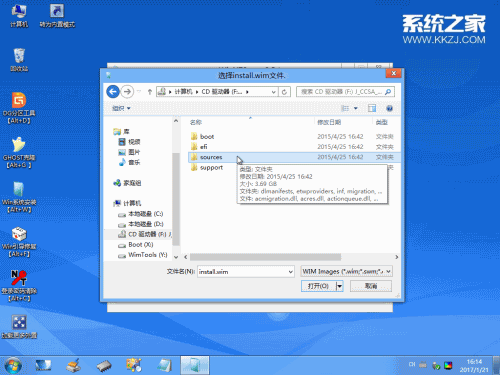Screen dimensions: 500x375
Task: Open Win boot repair shortcut Alt+F
Action: coord(19,241)
